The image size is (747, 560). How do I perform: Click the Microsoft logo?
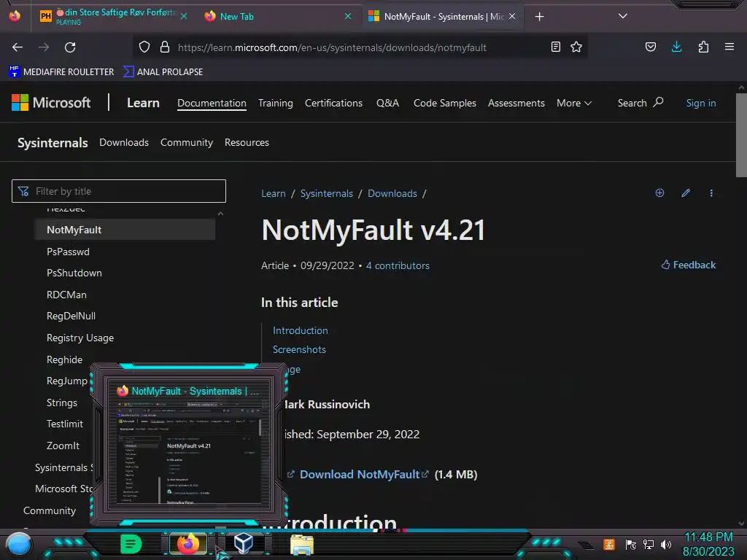click(51, 102)
